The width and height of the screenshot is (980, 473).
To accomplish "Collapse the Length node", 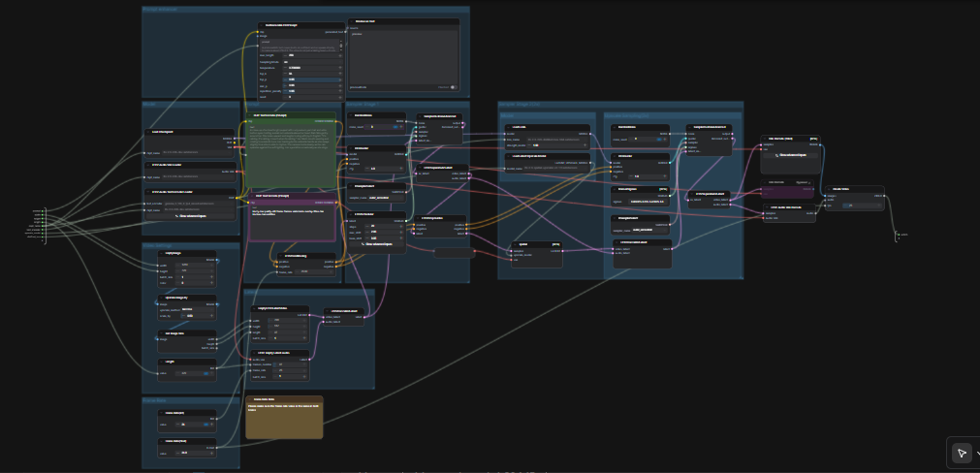I will (161, 362).
